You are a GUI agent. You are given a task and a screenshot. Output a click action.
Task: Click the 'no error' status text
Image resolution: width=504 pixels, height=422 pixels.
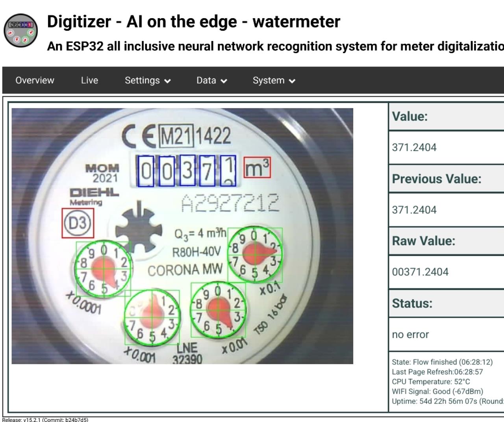pyautogui.click(x=410, y=335)
